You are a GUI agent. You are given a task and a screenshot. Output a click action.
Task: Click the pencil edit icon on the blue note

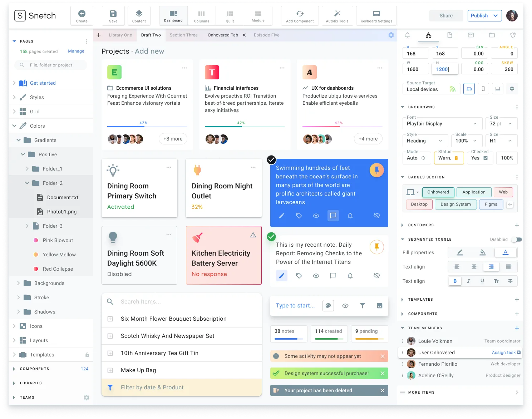pos(282,216)
